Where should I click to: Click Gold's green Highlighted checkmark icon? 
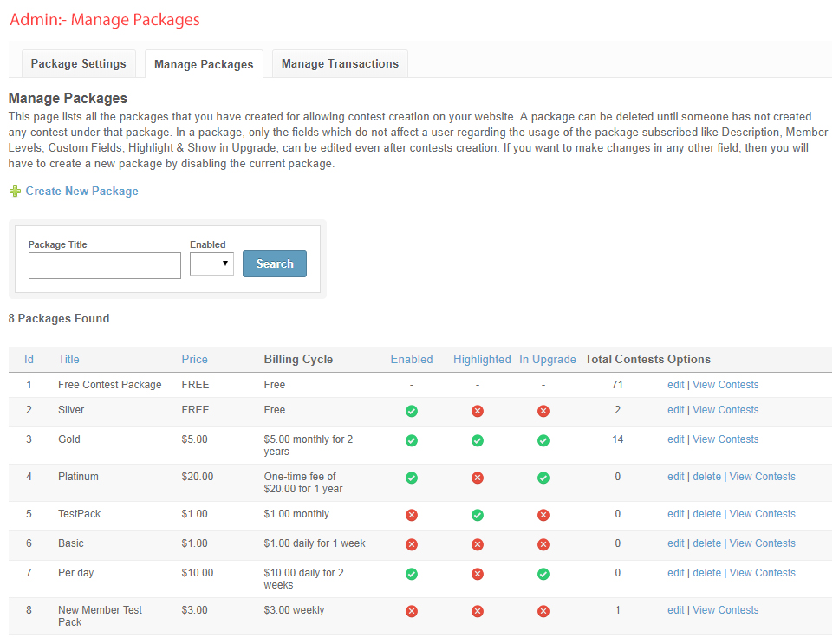pos(478,440)
